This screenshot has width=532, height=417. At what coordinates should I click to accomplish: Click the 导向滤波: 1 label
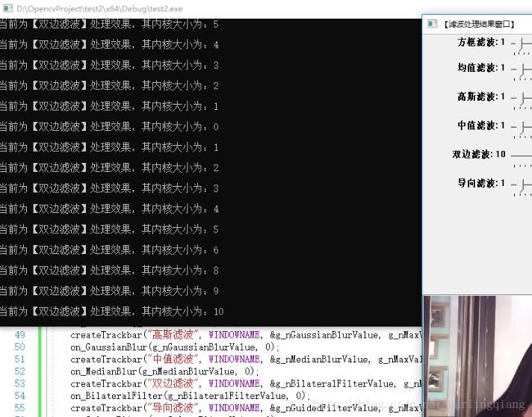click(x=481, y=183)
